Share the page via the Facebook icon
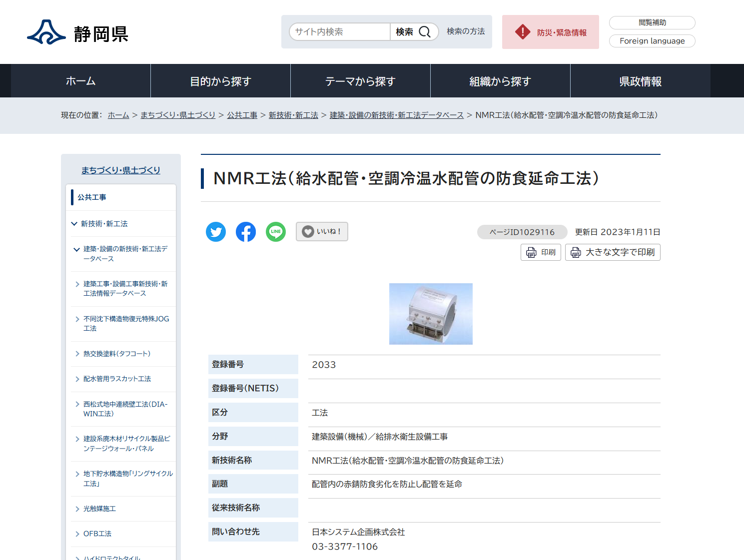Viewport: 744px width, 560px height. (x=245, y=232)
